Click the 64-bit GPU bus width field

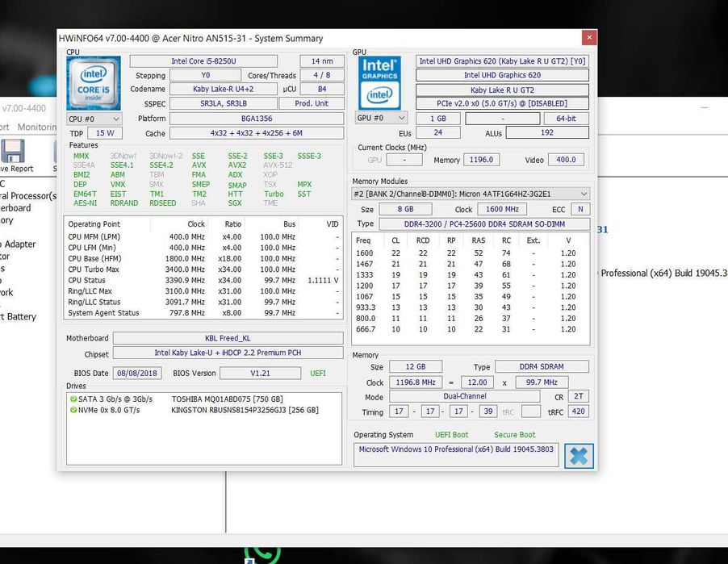566,119
